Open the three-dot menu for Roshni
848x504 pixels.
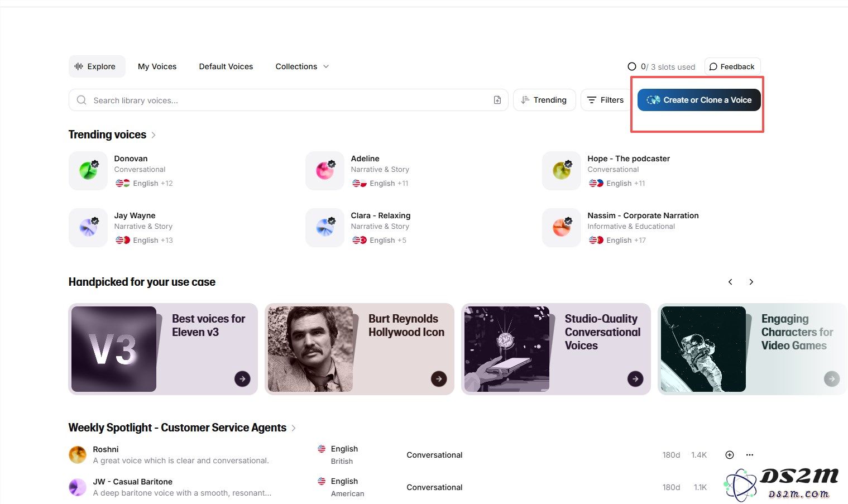tap(750, 455)
